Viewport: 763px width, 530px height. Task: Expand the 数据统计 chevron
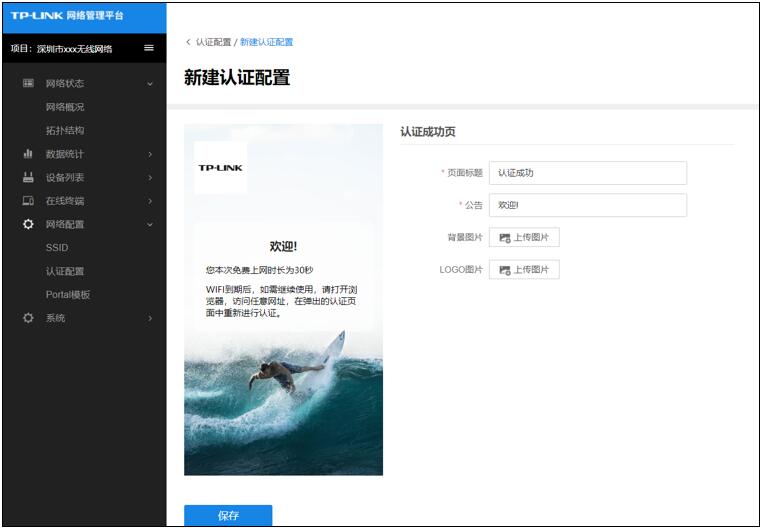[x=150, y=154]
